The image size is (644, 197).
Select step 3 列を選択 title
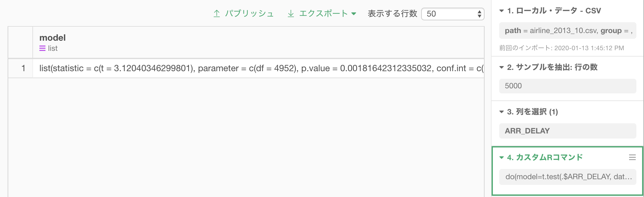point(532,112)
